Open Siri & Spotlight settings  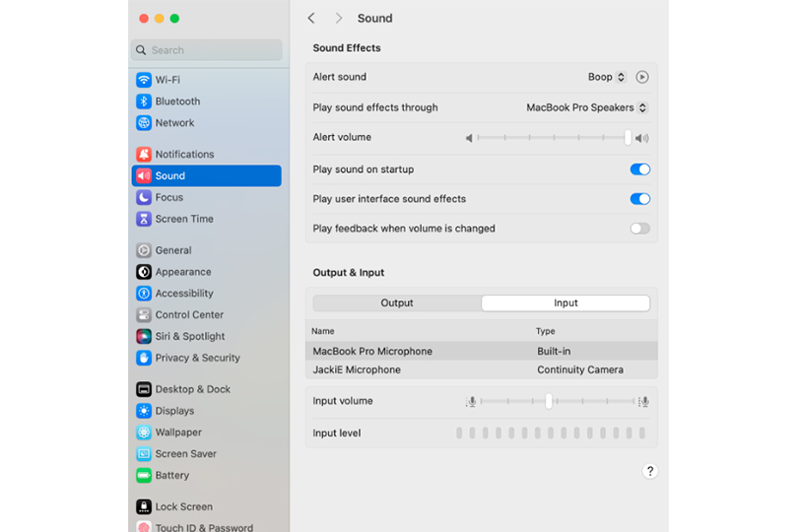(189, 337)
